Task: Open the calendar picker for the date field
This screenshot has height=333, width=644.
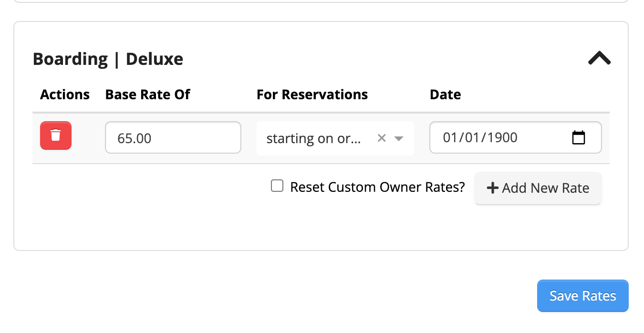Action: (x=579, y=137)
